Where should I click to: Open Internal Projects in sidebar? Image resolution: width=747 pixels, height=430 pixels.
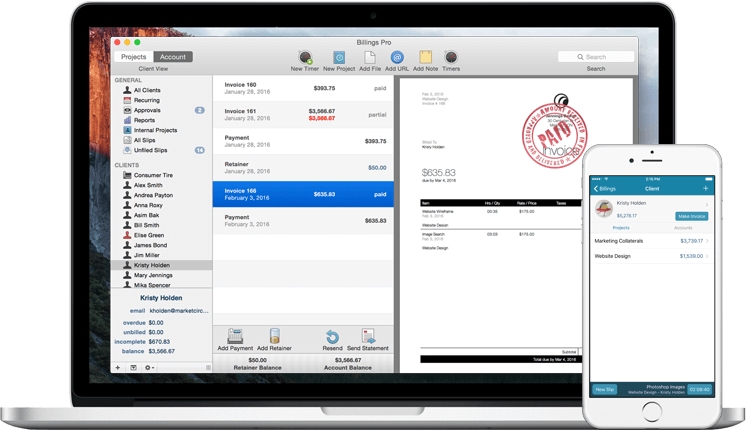155,130
